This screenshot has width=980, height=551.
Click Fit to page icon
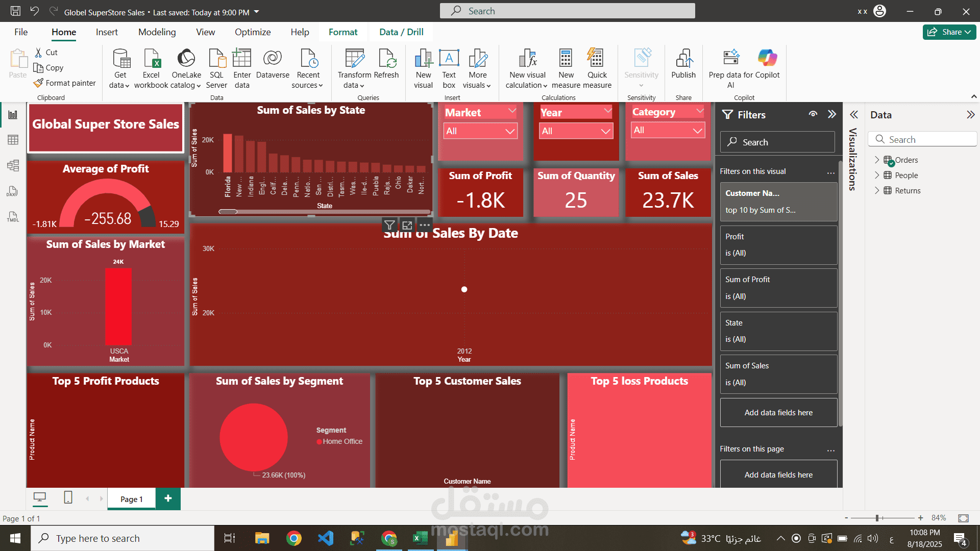[963, 518]
